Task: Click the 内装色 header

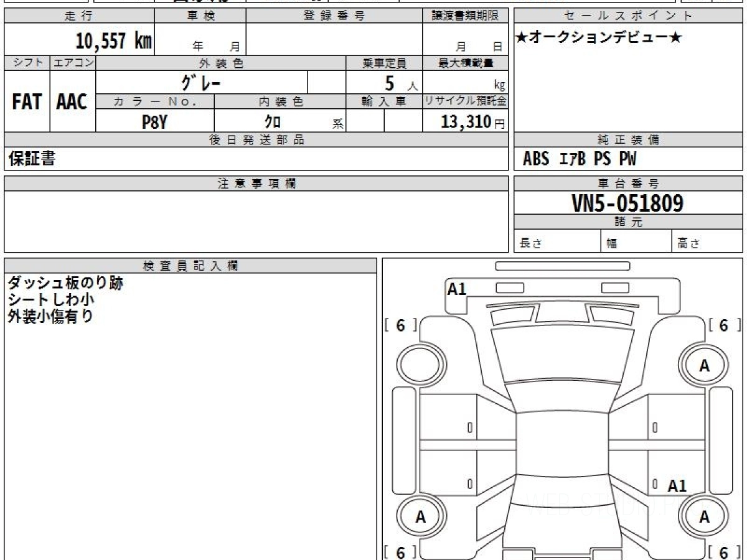Action: click(280, 101)
